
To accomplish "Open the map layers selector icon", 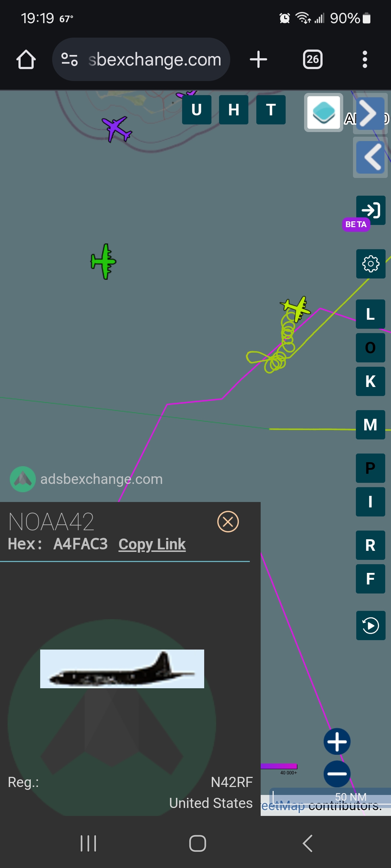I will tap(324, 112).
